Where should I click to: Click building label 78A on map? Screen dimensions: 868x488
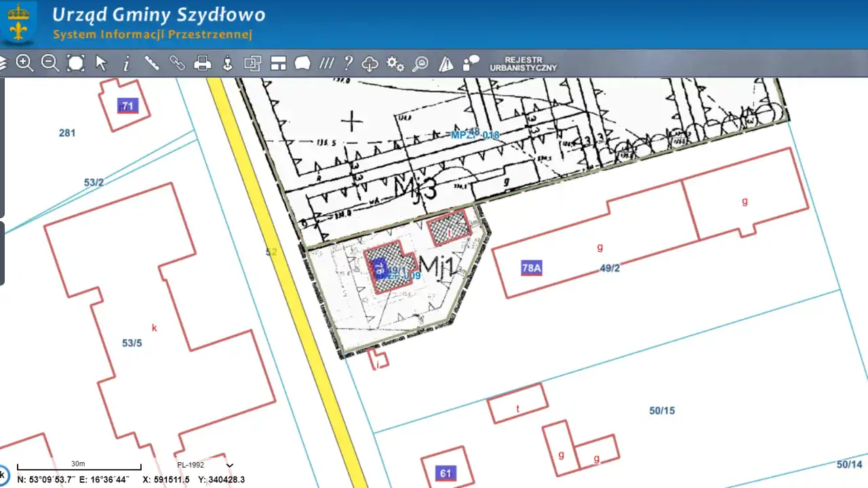(532, 268)
